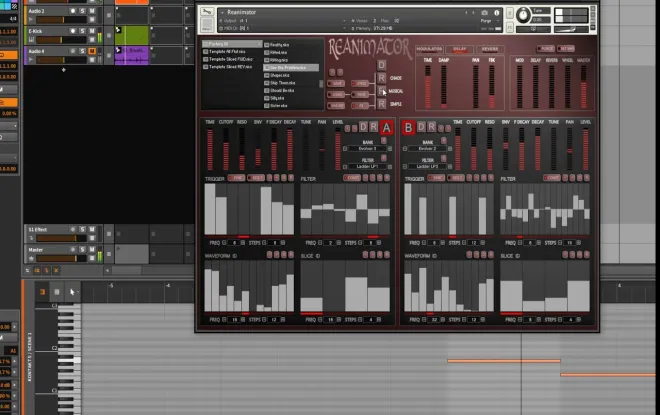Click the SAVE button in Reanimator
Viewport: 660px width, 415px height.
(336, 83)
